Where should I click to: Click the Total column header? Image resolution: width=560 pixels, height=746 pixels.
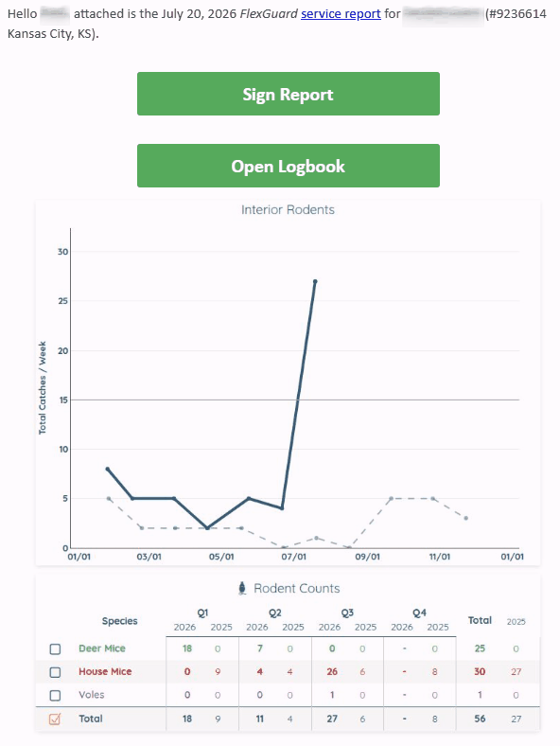tap(480, 620)
